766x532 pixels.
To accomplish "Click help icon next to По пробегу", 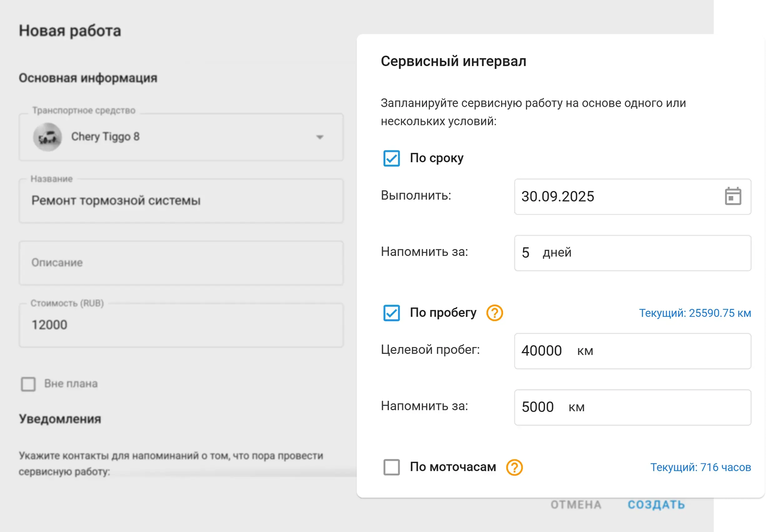I will (494, 313).
